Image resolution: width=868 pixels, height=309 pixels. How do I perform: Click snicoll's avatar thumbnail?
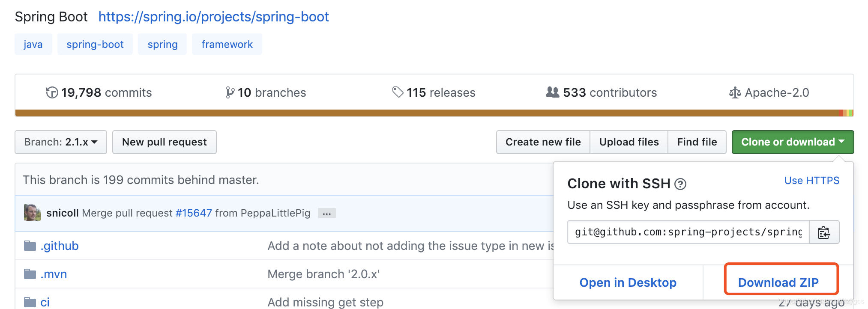[x=33, y=213]
